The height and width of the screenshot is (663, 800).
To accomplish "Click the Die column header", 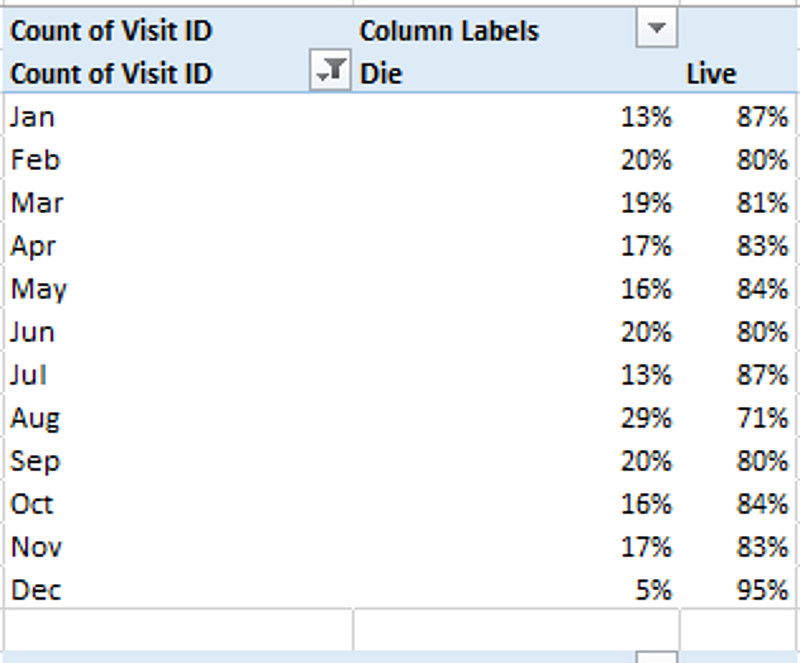I will click(x=381, y=73).
